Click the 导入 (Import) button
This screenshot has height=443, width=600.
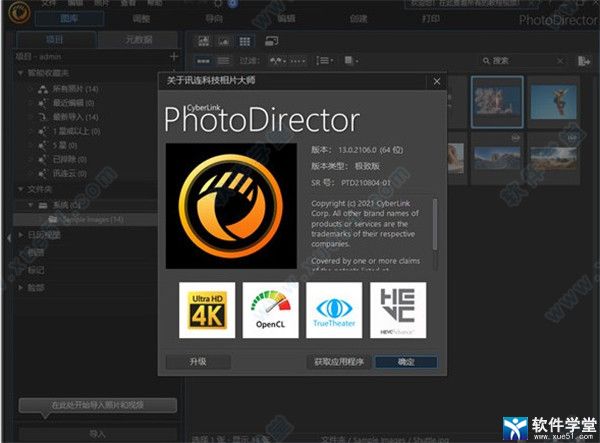click(98, 434)
